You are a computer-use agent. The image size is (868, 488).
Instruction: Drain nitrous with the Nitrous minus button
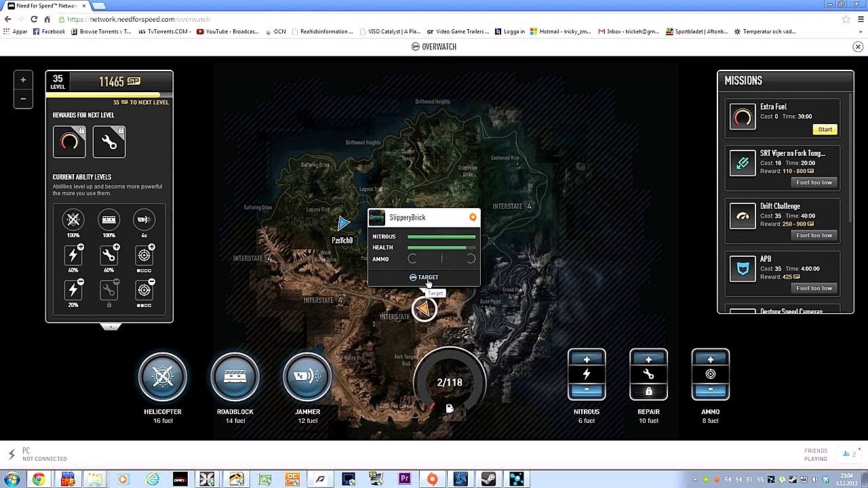(x=587, y=390)
